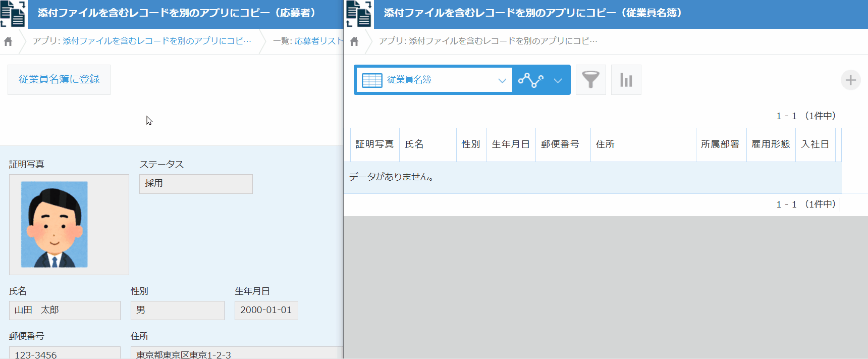
Task: Open the filter funnel icon
Action: coord(590,80)
